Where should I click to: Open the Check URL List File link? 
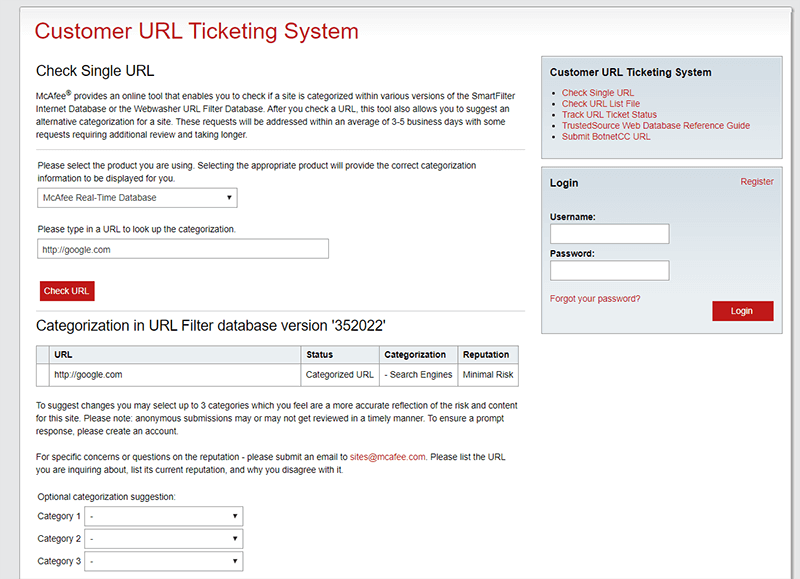[601, 104]
